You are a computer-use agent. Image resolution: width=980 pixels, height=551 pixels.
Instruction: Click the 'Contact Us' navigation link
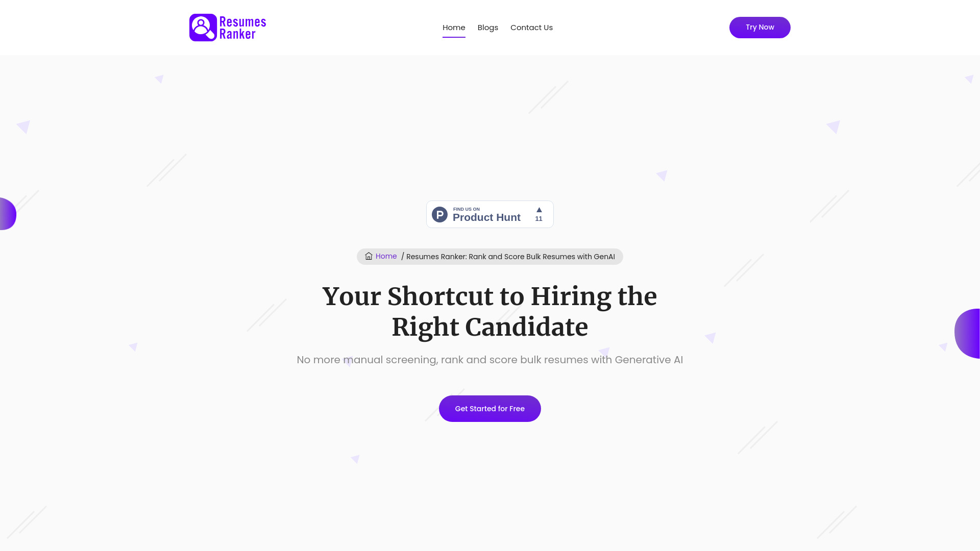click(x=531, y=28)
